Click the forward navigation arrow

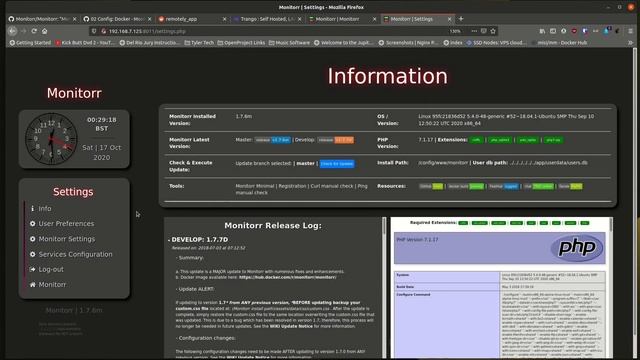(x=24, y=31)
